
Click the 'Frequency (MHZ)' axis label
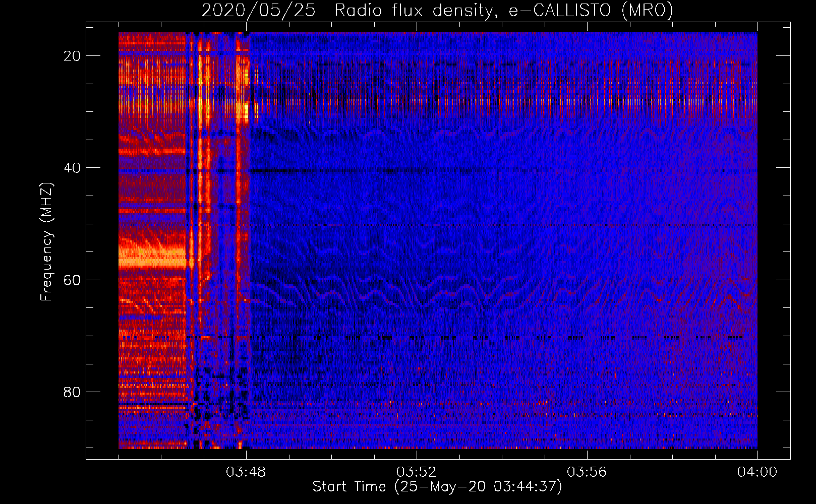(x=46, y=242)
